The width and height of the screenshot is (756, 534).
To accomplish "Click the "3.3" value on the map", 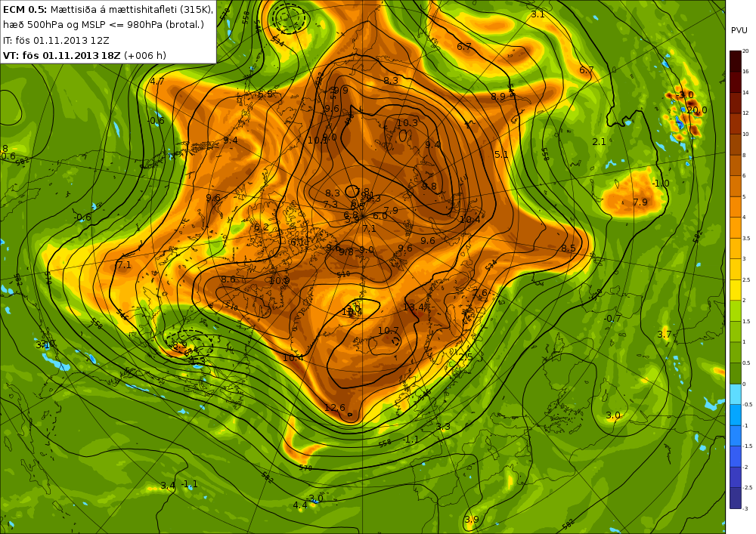I will [443, 427].
